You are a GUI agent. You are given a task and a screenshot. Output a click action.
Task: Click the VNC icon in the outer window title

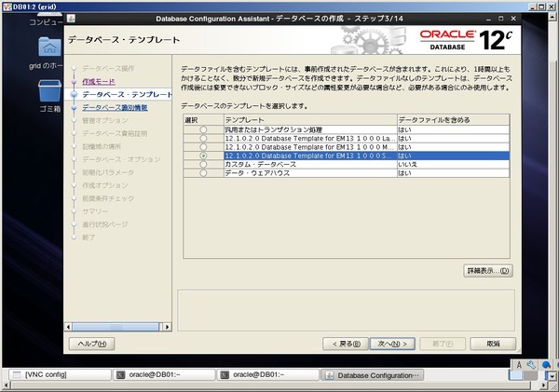(7, 7)
